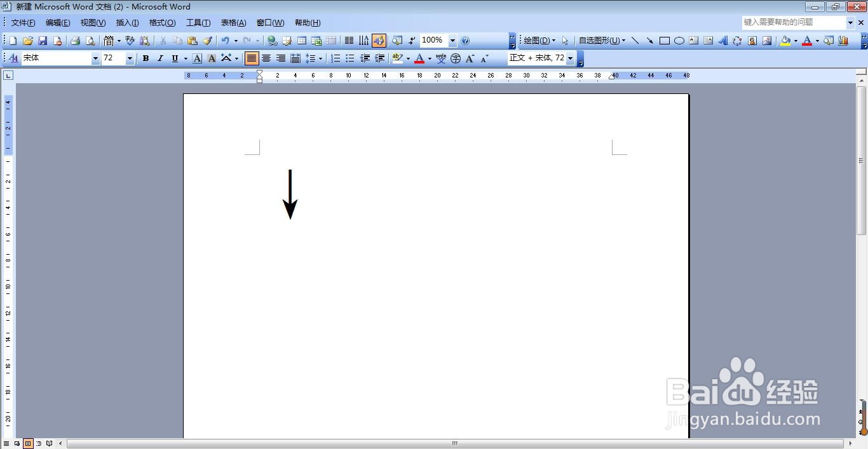Paste from clipboard icon
The image size is (868, 449).
click(192, 41)
